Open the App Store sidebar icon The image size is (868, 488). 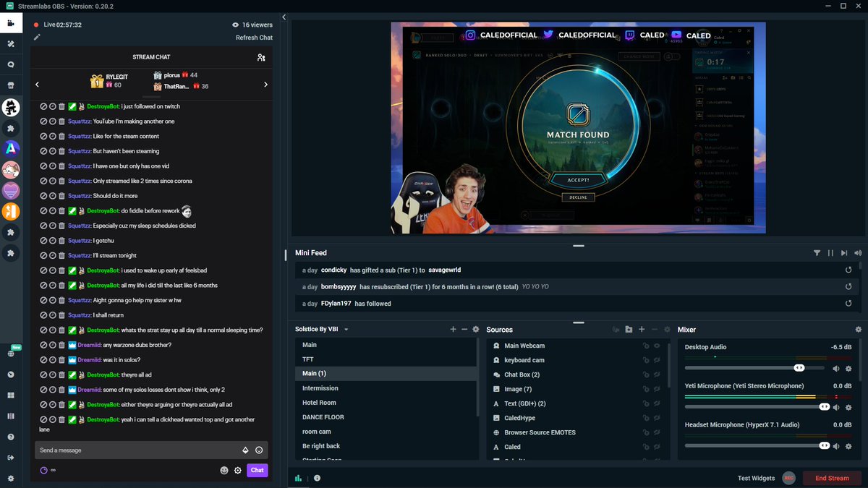[x=10, y=86]
